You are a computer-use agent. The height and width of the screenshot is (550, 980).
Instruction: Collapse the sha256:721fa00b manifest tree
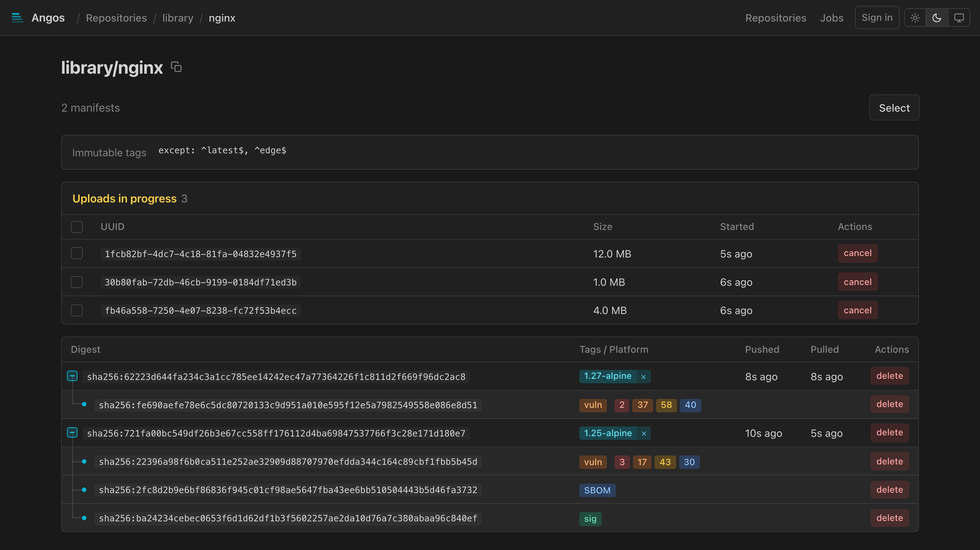[x=72, y=432]
